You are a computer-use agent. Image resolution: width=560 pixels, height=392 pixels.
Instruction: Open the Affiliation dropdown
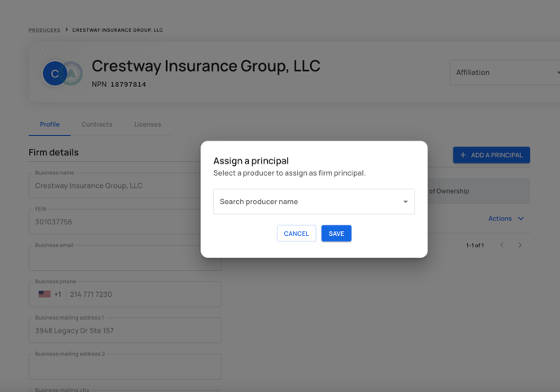[x=505, y=72]
